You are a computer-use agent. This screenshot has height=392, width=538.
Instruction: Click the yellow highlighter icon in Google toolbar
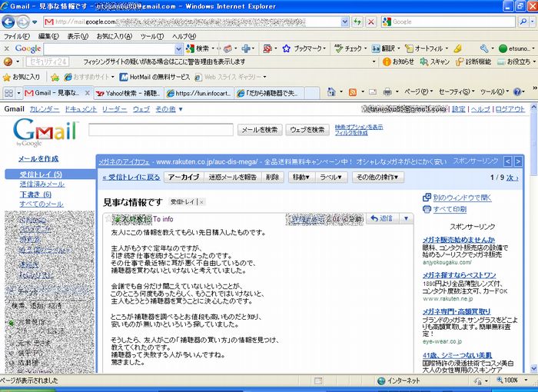(457, 48)
